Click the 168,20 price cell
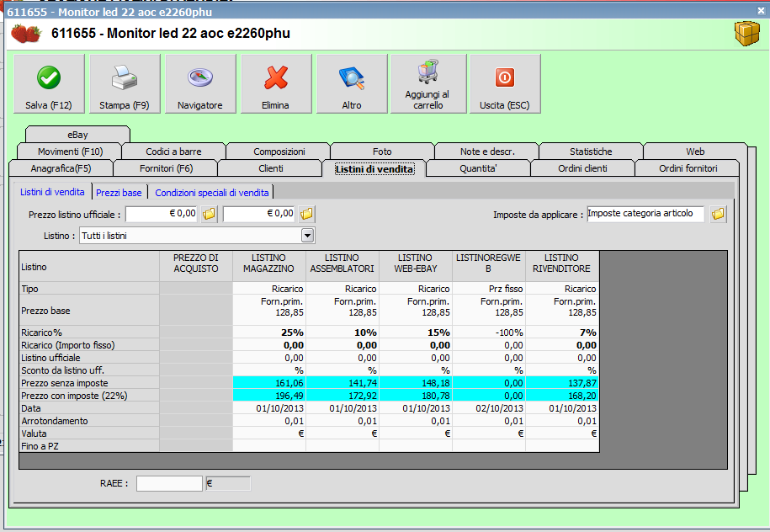 [x=562, y=396]
